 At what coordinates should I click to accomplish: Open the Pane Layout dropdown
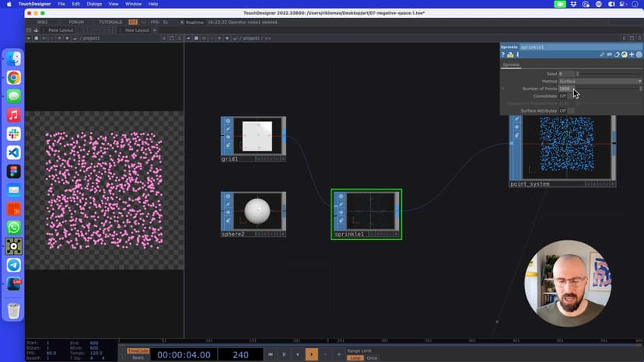(x=60, y=30)
